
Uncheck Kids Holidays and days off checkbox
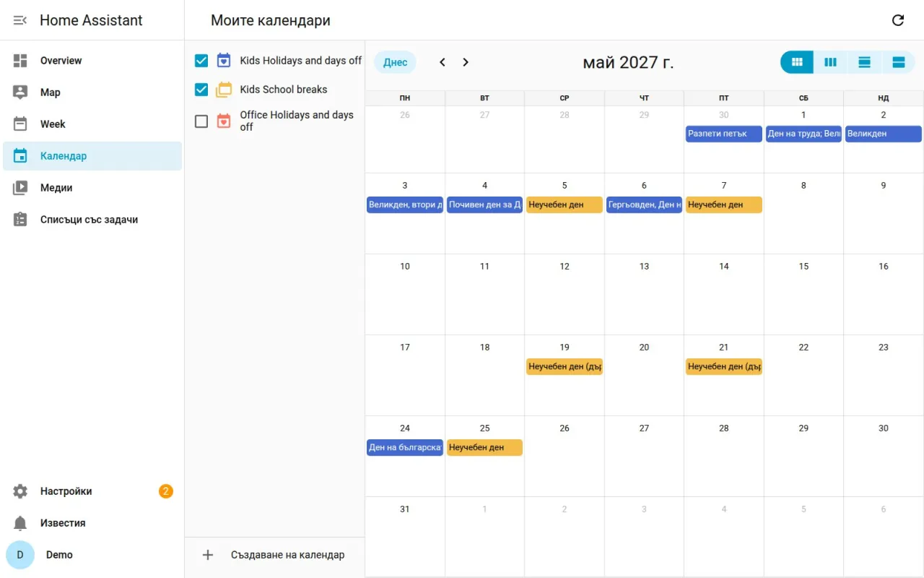(201, 61)
